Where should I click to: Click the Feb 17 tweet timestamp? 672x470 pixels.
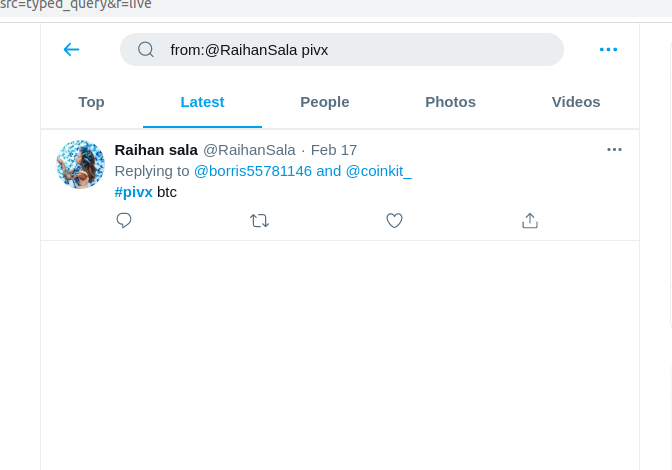334,150
